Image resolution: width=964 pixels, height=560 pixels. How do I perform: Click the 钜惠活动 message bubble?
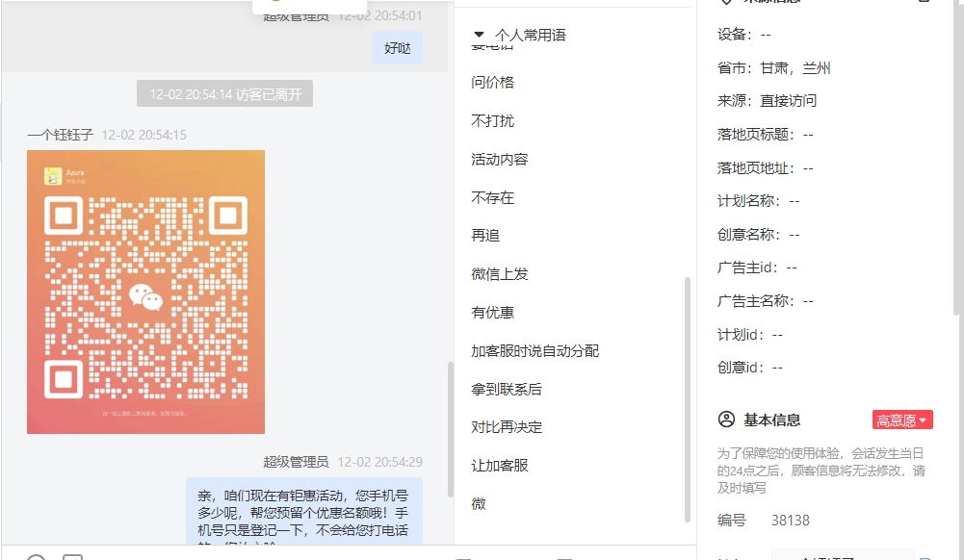click(x=304, y=513)
